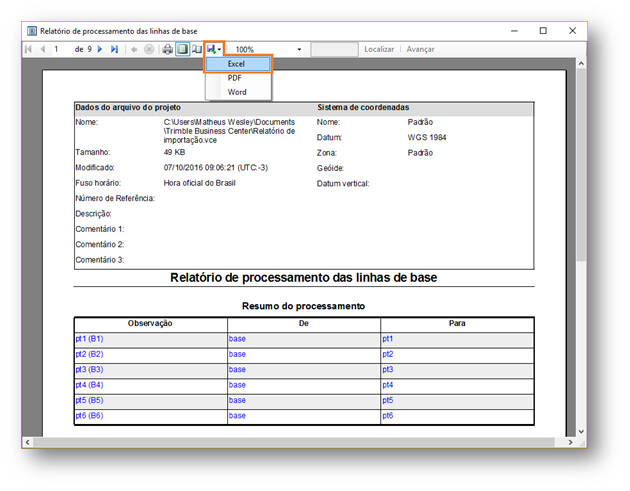Click 'base' link in first row
630x491 pixels.
[237, 339]
